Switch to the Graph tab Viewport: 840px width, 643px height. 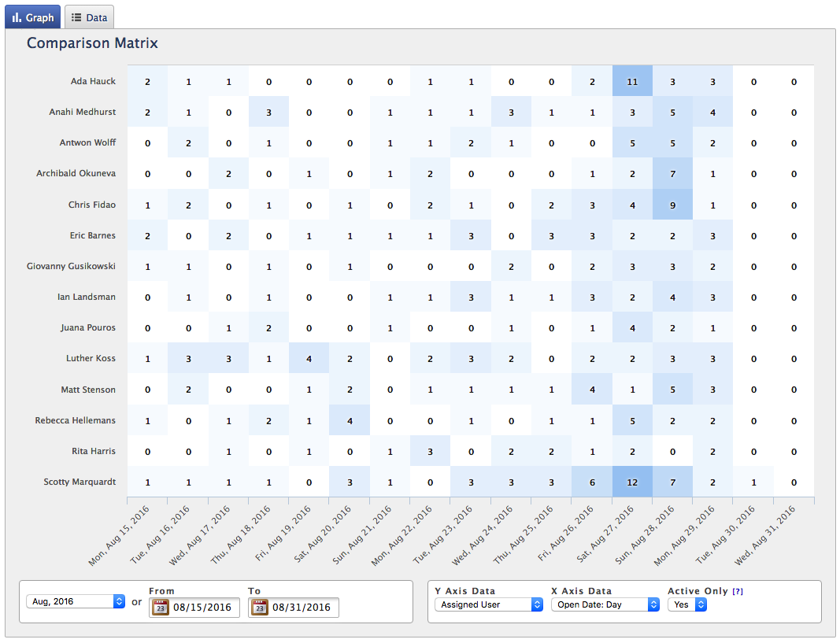click(x=33, y=17)
